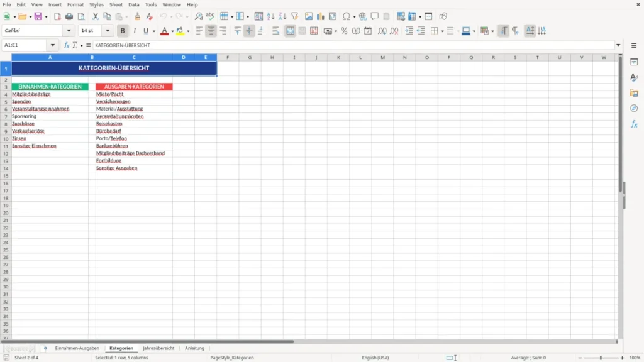The height and width of the screenshot is (362, 644).
Task: Select the EINNAHMEN-KATEGORIEN header cell
Action: (x=50, y=87)
